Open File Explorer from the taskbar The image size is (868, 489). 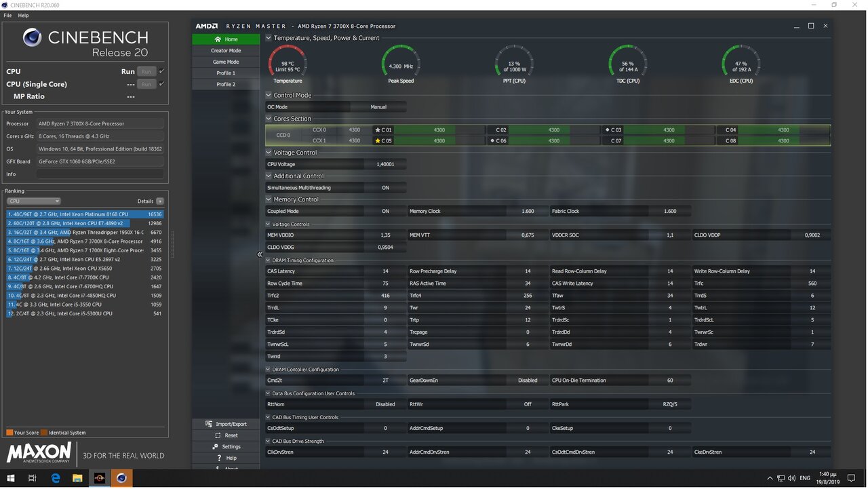77,478
